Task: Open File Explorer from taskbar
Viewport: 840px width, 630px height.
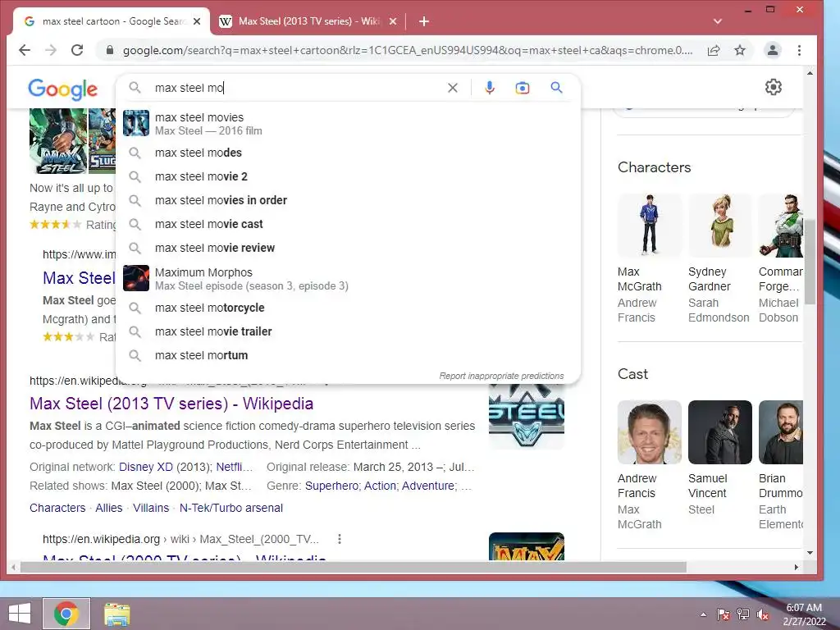Action: [x=116, y=614]
